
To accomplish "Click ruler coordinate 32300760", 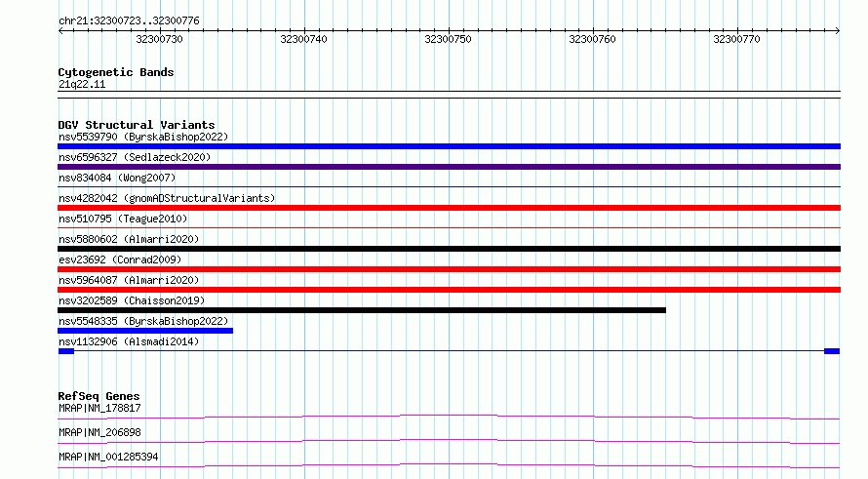I will pos(592,39).
